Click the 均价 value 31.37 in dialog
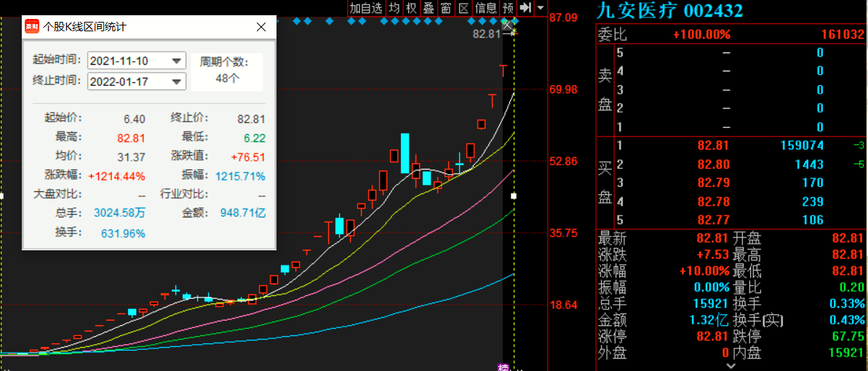868x371 pixels. point(131,157)
